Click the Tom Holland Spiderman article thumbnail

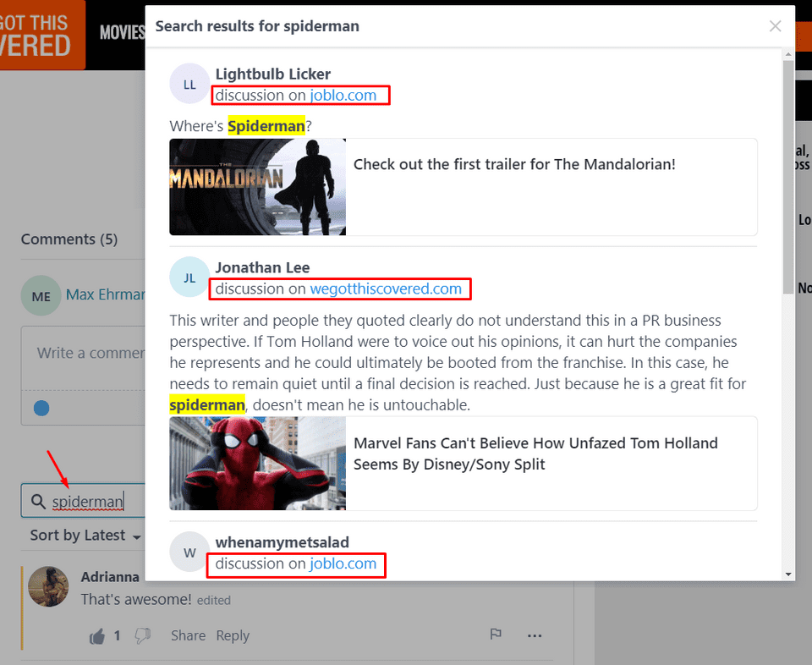pos(257,464)
